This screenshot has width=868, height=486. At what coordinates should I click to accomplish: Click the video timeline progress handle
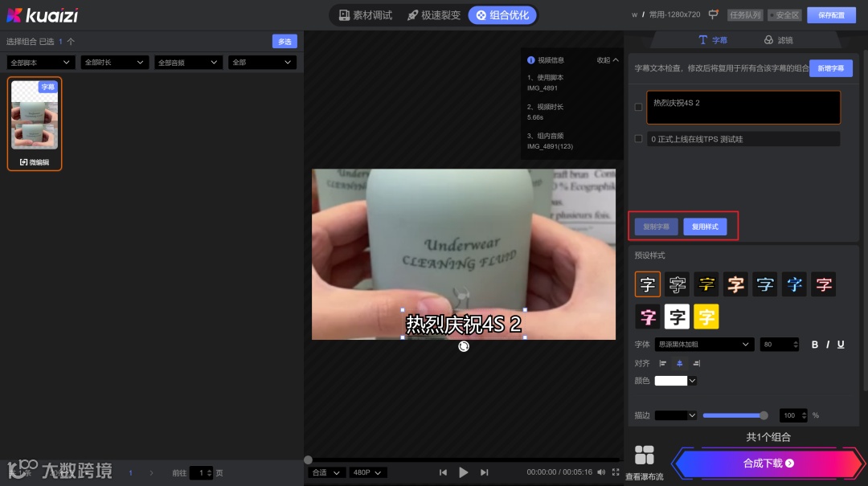click(x=309, y=459)
